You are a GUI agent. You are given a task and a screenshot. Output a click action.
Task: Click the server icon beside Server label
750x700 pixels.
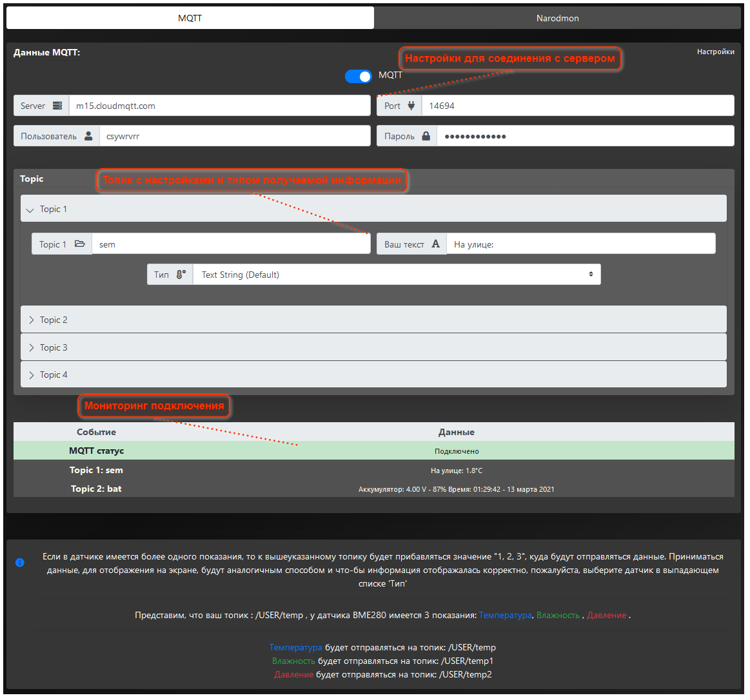[57, 106]
